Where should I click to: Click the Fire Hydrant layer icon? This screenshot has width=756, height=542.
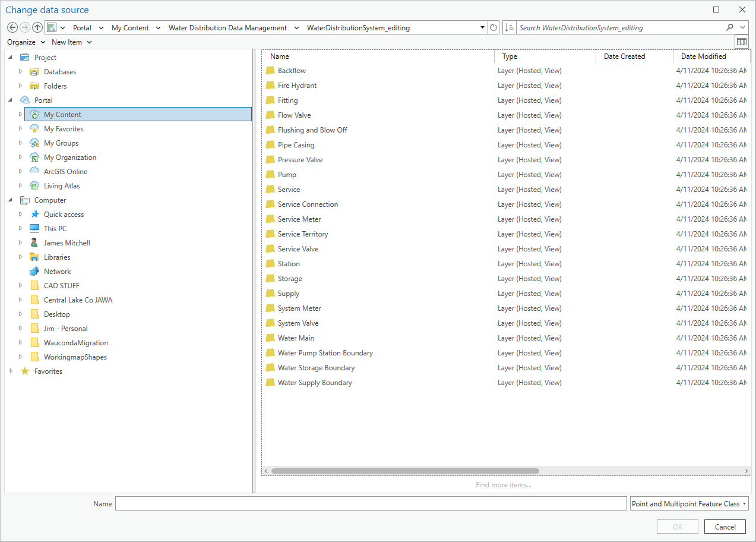point(270,86)
